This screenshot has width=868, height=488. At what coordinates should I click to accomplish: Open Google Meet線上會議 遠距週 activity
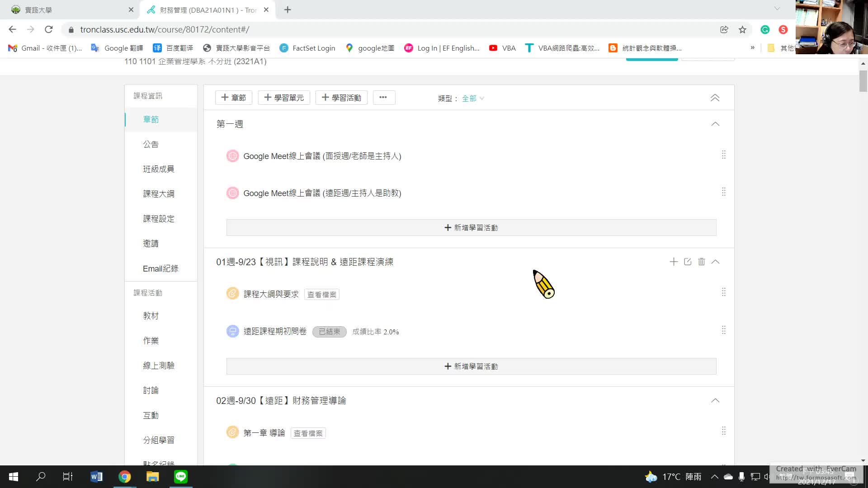[322, 193]
